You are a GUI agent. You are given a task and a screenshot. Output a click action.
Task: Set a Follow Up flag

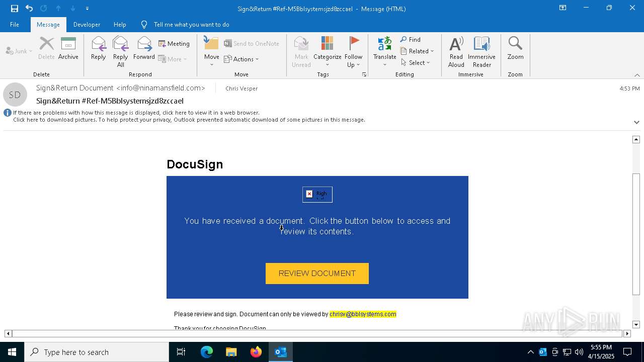click(353, 51)
